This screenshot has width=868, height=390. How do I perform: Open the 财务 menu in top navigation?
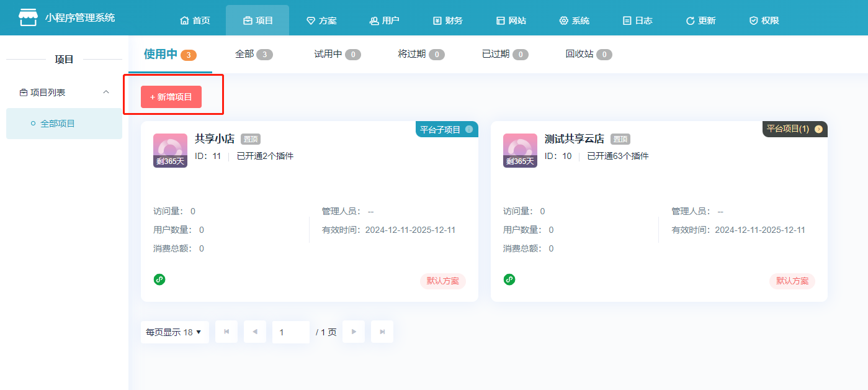tap(447, 20)
